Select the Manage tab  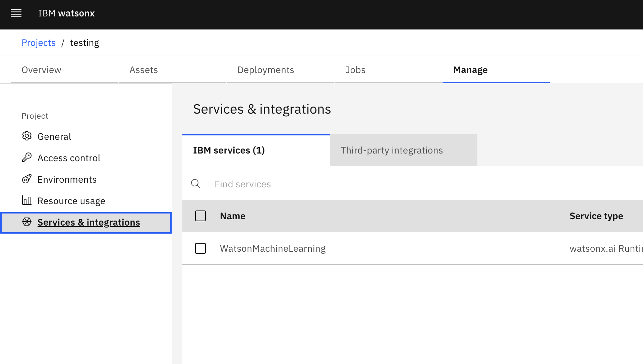click(x=496, y=70)
